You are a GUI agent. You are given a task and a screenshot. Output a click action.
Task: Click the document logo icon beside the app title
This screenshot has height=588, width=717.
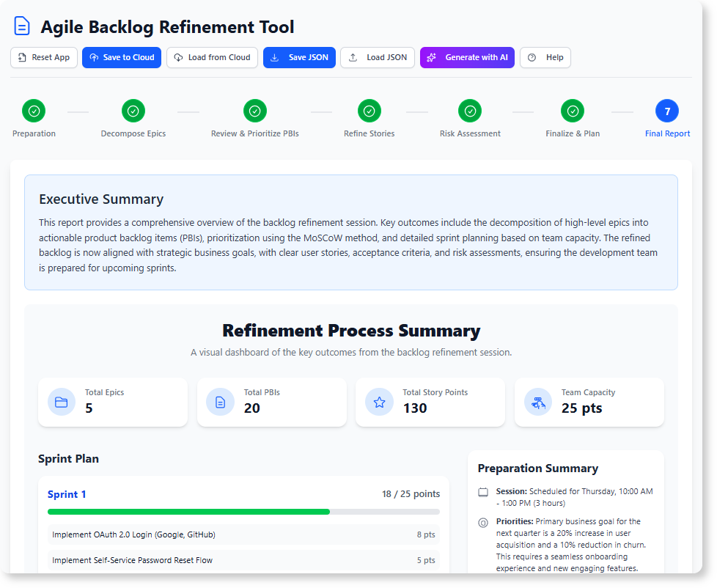(21, 26)
